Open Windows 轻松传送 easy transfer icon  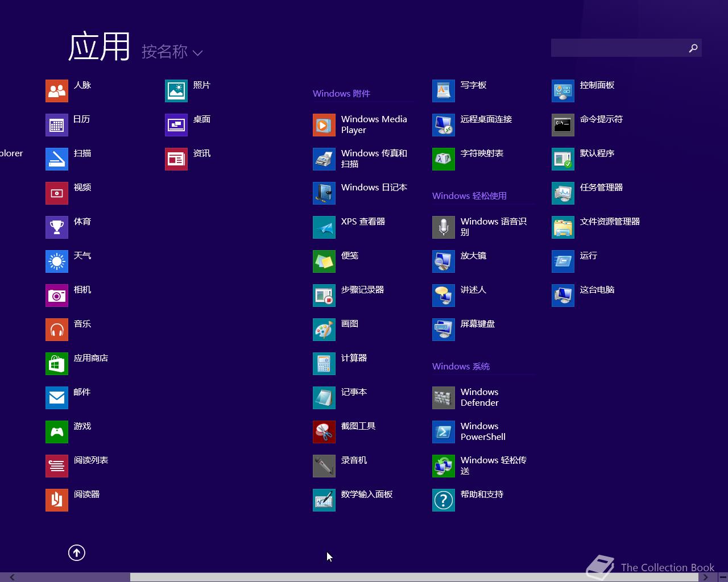tap(444, 466)
